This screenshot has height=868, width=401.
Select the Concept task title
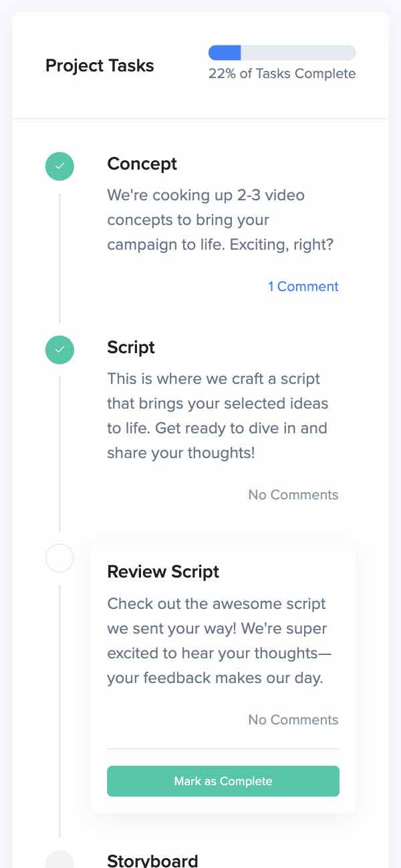[x=142, y=164]
